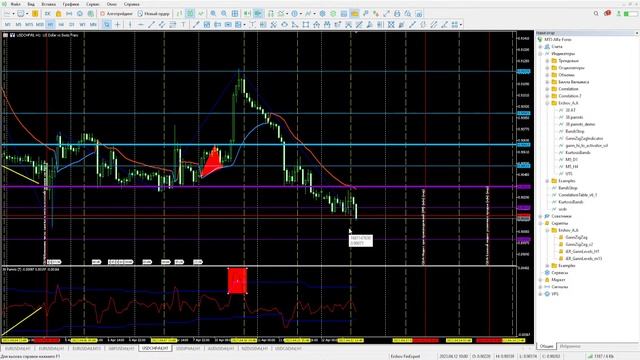Select the vertical line drawing tool
The width and height of the screenshot is (640, 360).
(130, 25)
